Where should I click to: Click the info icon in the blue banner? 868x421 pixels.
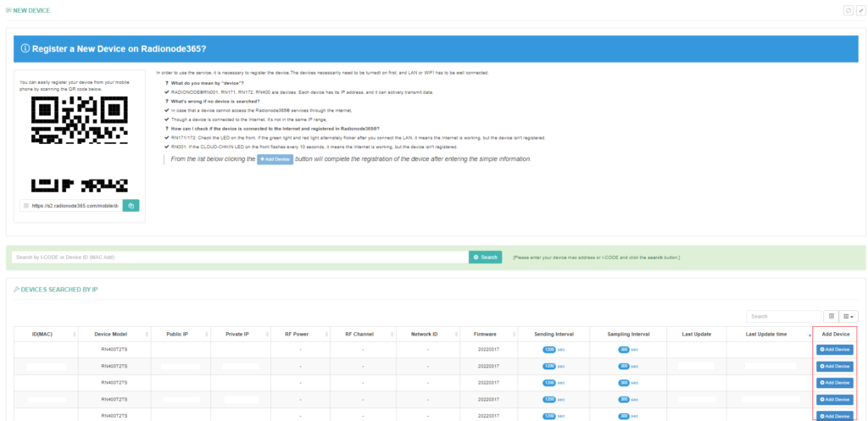(25, 48)
